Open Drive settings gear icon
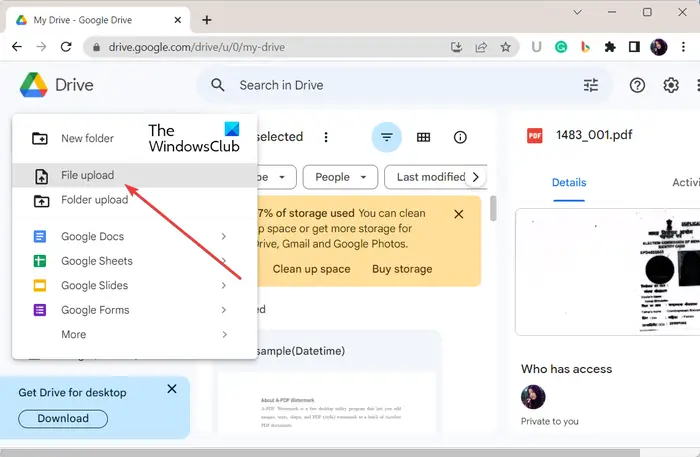The image size is (700, 457). (x=671, y=85)
